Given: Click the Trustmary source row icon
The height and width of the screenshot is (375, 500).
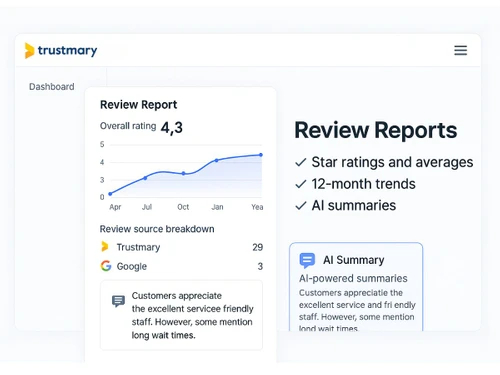Looking at the screenshot, I should coord(105,247).
